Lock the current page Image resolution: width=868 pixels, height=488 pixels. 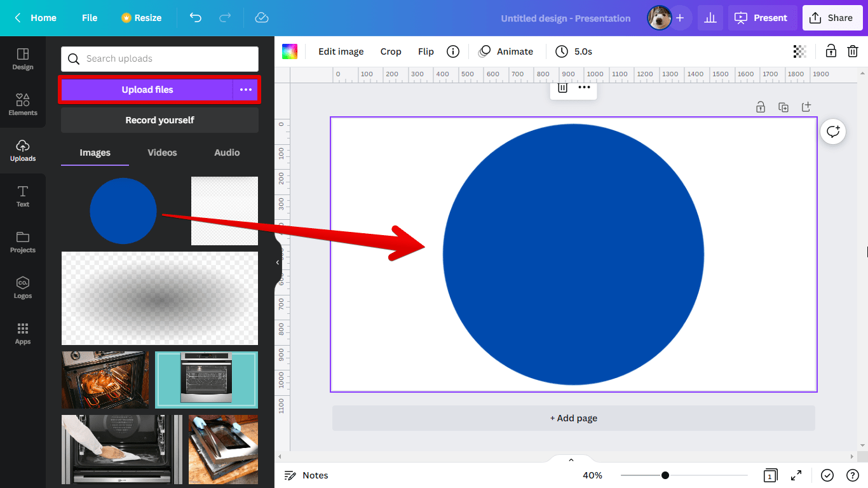tap(761, 107)
